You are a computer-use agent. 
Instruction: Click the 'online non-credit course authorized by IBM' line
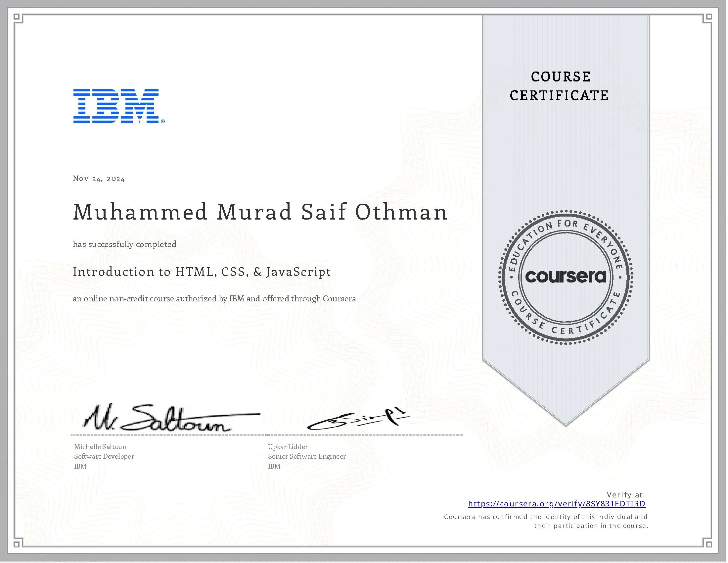point(214,299)
